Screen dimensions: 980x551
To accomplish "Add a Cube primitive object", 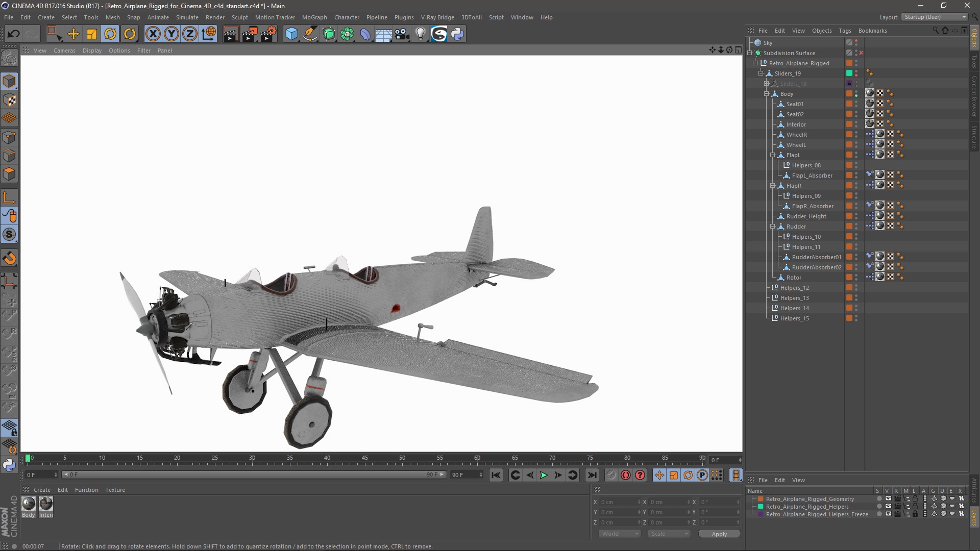I will (x=291, y=34).
